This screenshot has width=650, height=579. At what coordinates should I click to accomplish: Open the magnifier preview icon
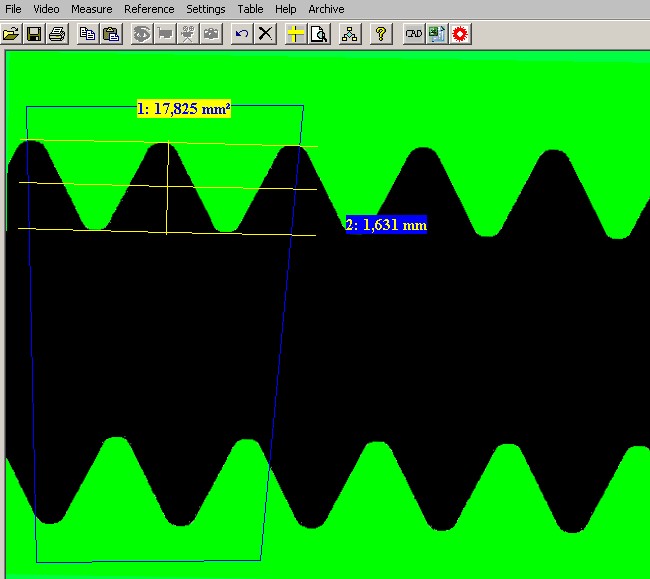coord(318,34)
